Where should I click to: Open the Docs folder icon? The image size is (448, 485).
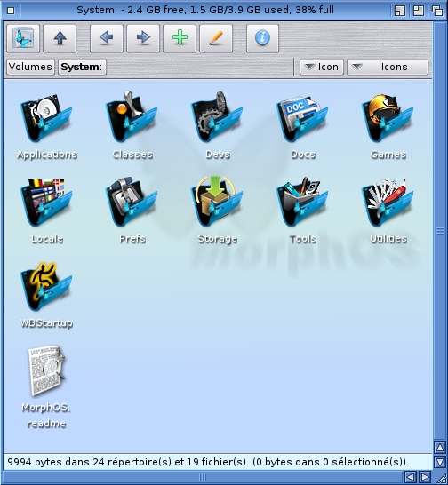point(302,119)
